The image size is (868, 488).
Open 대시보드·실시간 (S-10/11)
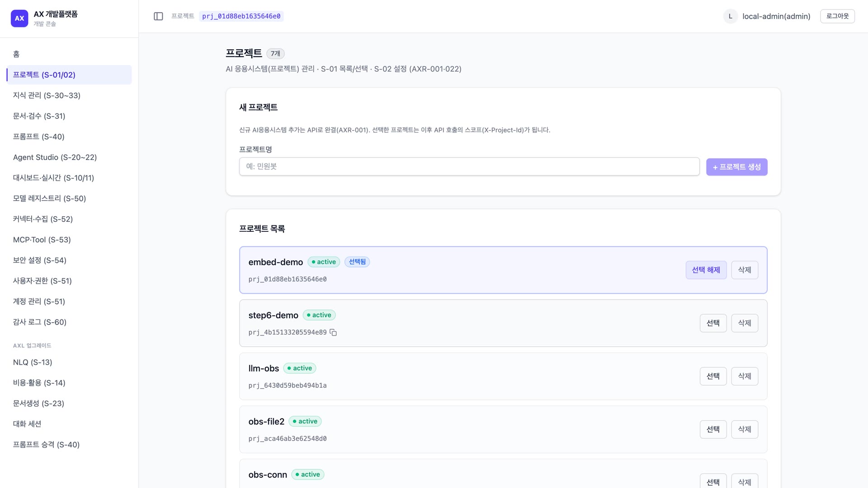pyautogui.click(x=69, y=178)
